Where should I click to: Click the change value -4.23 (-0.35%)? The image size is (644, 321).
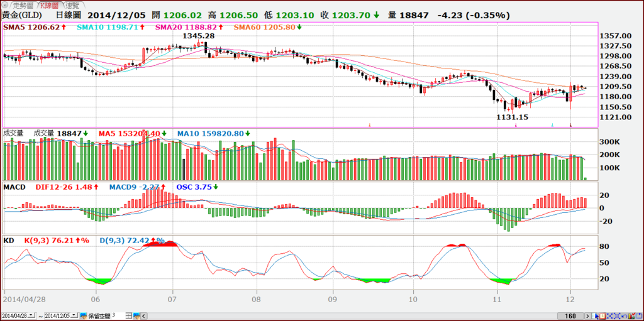point(474,15)
